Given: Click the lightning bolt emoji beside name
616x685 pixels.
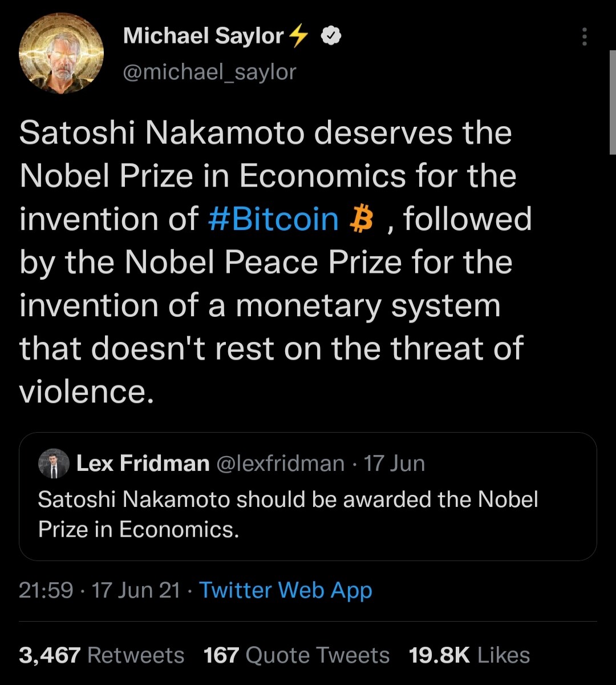Looking at the screenshot, I should [x=299, y=37].
